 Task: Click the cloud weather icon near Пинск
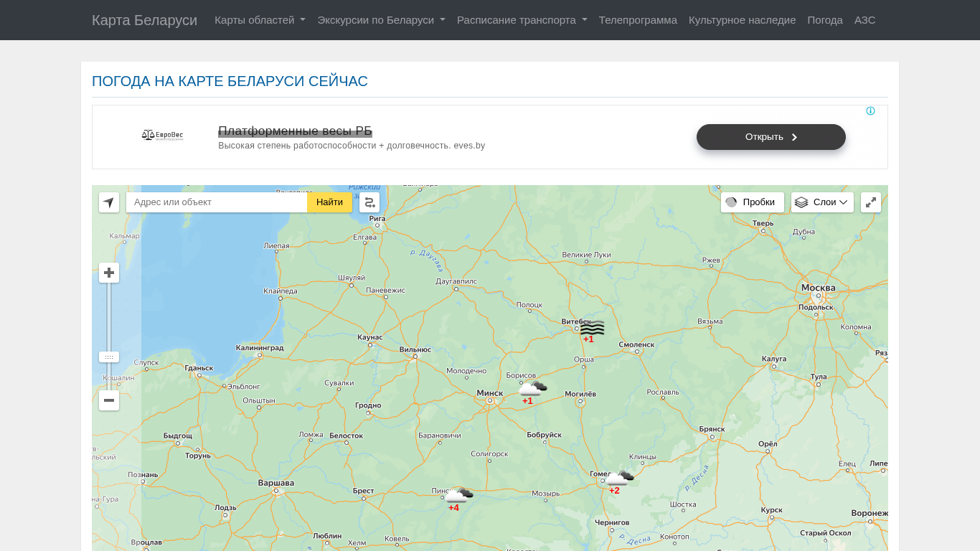(459, 495)
